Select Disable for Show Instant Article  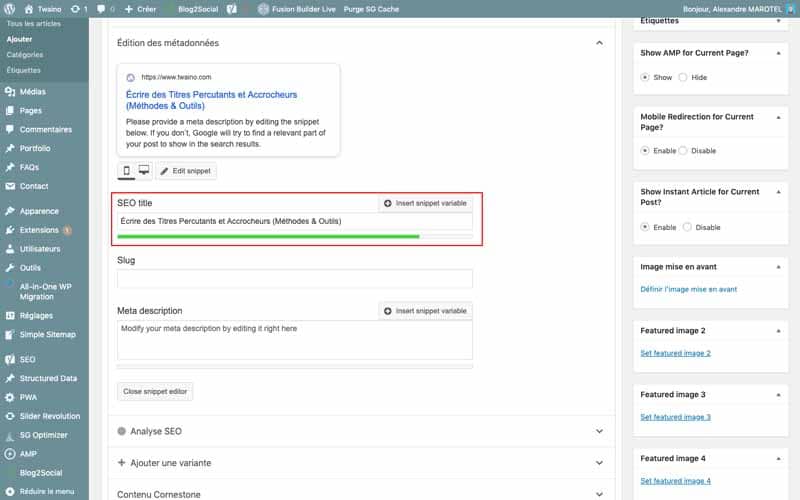pyautogui.click(x=687, y=227)
